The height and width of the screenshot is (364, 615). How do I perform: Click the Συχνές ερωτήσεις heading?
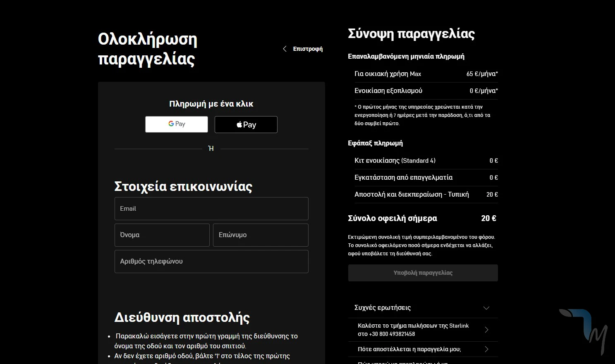coord(383,307)
